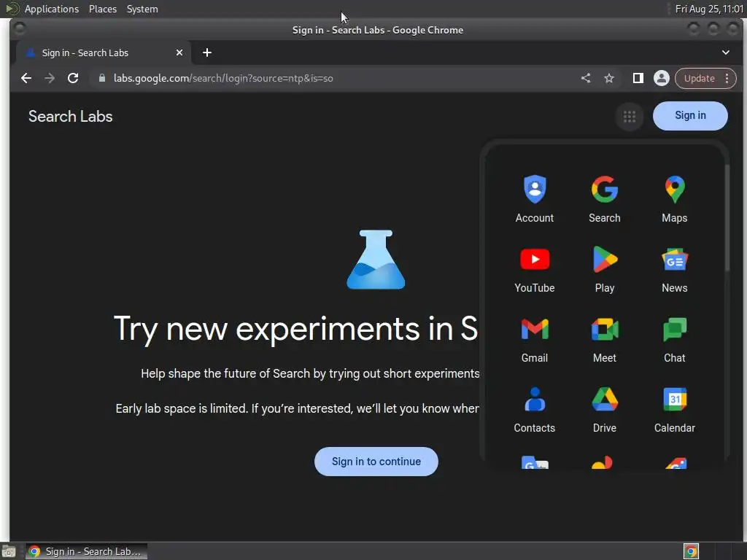Click the show desktop icon in taskbar
The height and width of the screenshot is (560, 747).
9,551
